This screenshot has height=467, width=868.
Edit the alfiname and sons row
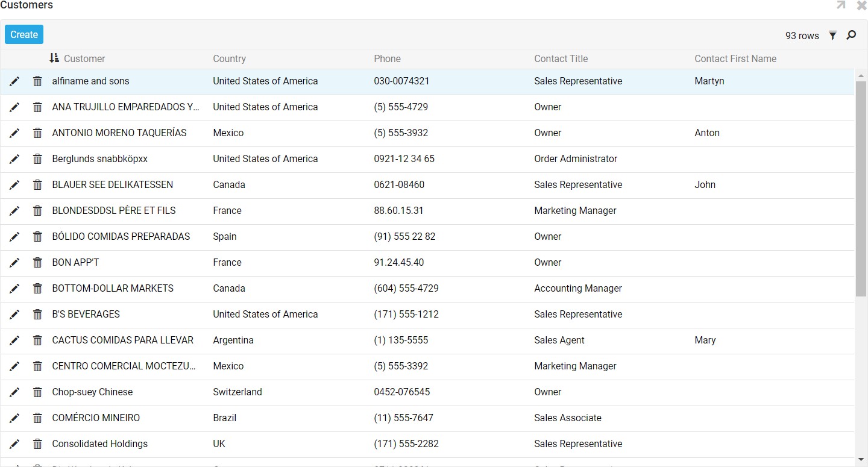[x=14, y=81]
